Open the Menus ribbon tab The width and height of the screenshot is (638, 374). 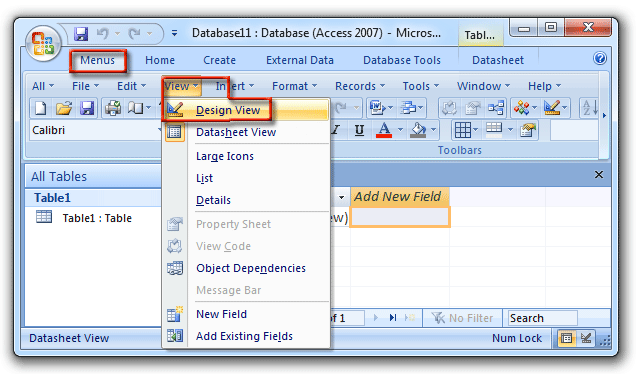98,60
